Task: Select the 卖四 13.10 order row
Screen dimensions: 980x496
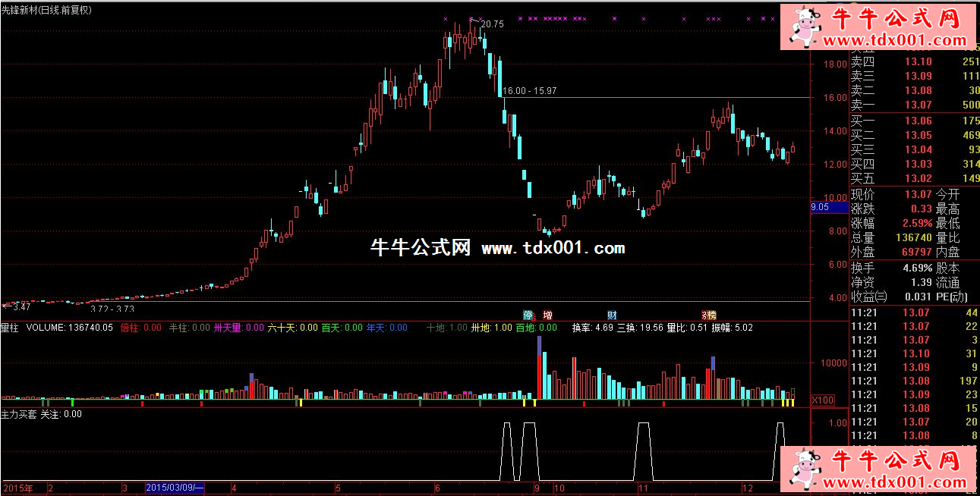Action: click(914, 61)
